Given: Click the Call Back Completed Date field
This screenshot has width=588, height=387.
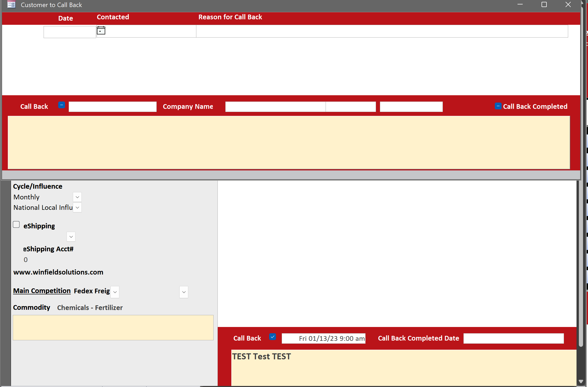Looking at the screenshot, I should click(513, 338).
